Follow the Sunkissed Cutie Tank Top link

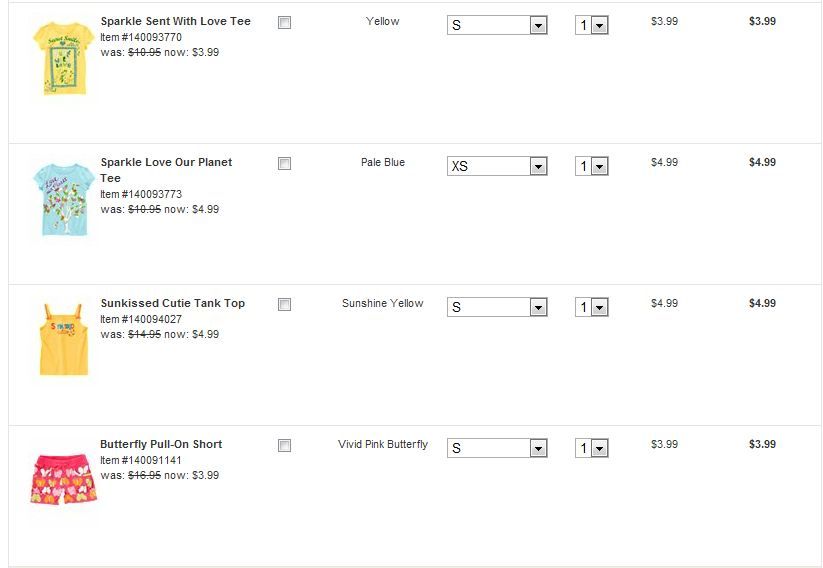[x=172, y=303]
